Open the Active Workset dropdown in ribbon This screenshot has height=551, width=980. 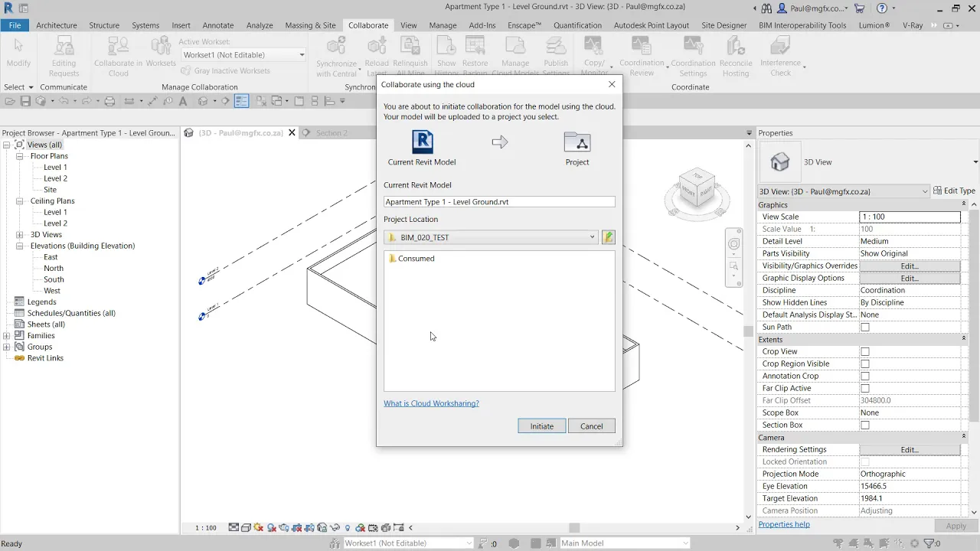[x=243, y=55]
